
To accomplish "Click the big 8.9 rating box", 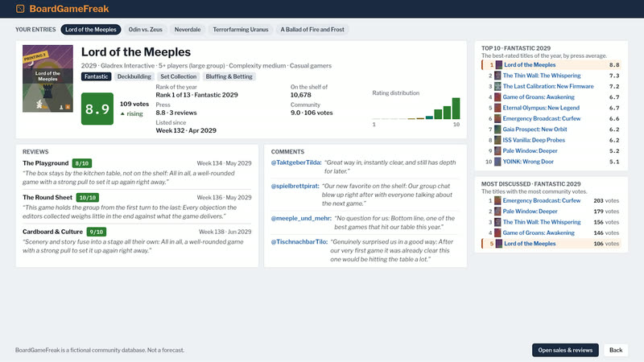I will point(97,109).
